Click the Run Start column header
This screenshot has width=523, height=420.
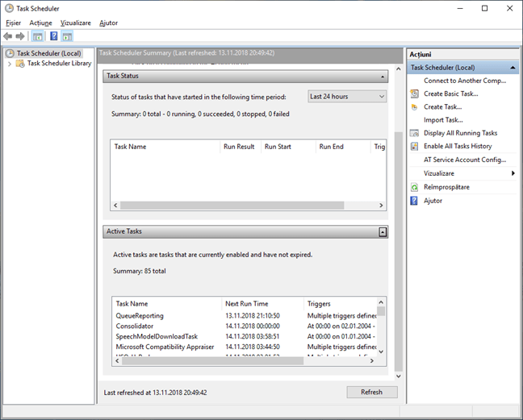pos(288,147)
